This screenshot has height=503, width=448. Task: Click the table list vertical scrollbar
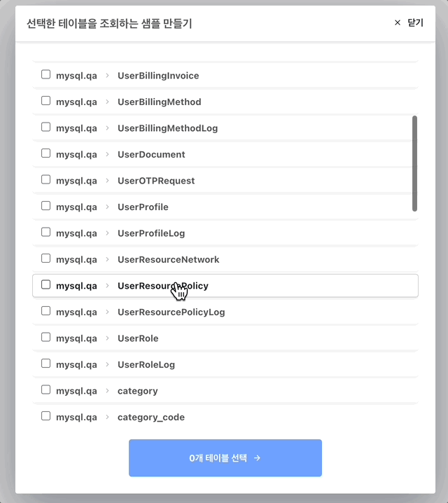point(414,163)
